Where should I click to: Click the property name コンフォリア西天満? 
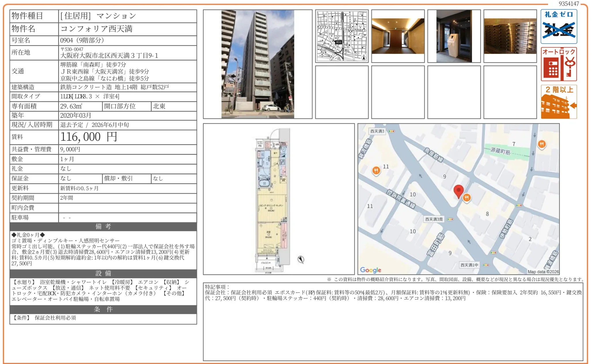[96, 29]
